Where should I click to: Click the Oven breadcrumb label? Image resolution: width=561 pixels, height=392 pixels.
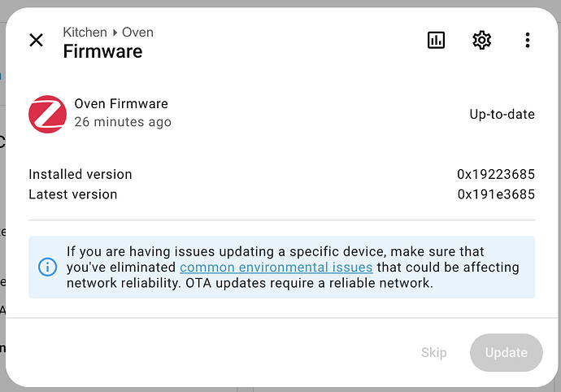pos(137,33)
